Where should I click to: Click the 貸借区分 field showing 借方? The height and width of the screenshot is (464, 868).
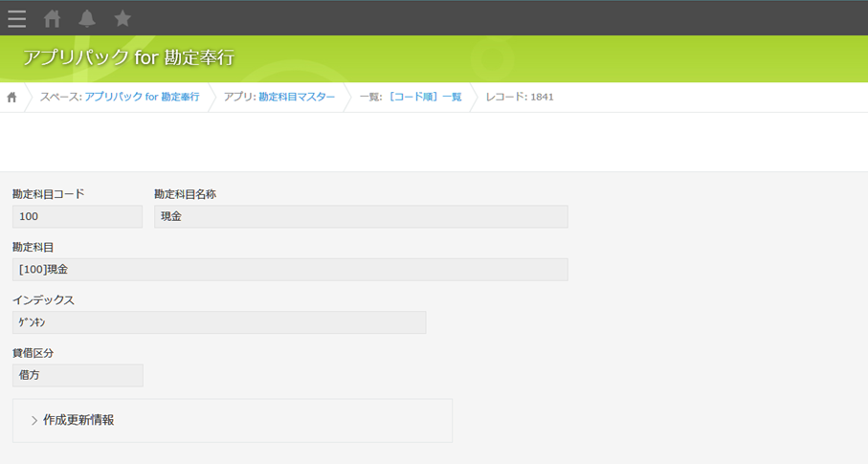click(x=78, y=375)
